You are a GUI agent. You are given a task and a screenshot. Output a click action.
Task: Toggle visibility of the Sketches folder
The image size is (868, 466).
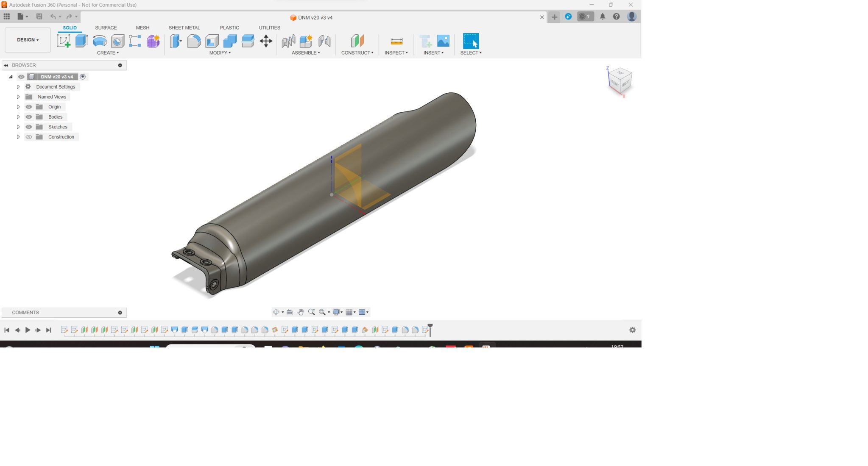[29, 127]
